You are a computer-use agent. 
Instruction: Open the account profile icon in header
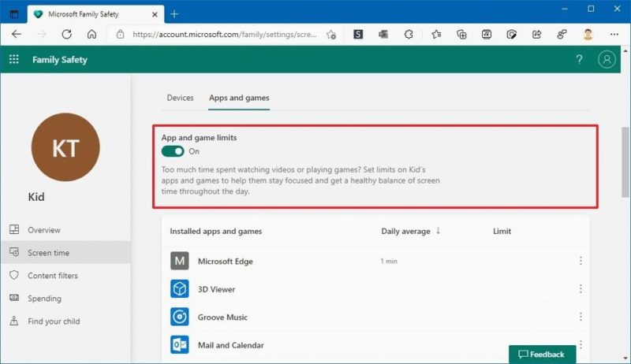(x=607, y=60)
